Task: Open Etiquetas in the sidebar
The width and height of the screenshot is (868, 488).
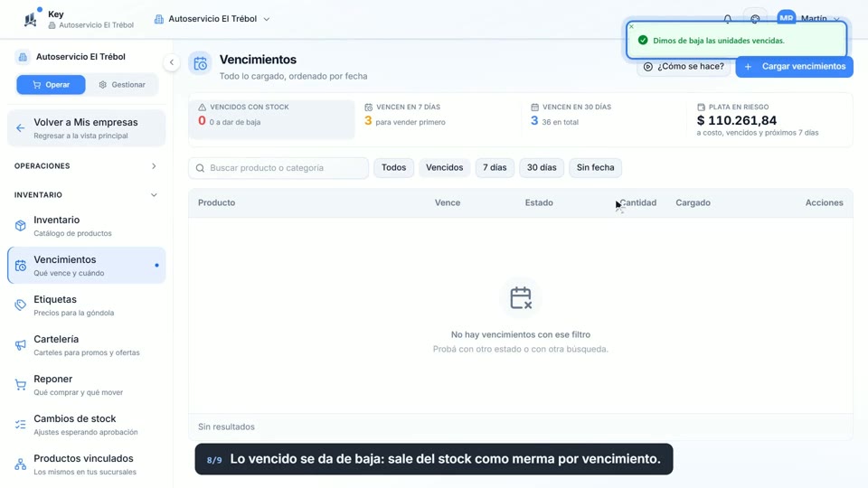Action: tap(87, 305)
